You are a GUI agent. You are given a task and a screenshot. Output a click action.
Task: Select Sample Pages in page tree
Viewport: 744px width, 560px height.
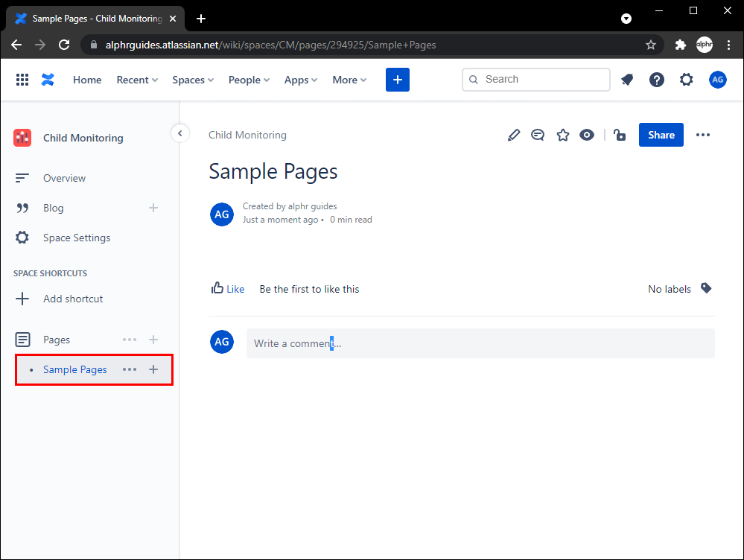pyautogui.click(x=74, y=369)
